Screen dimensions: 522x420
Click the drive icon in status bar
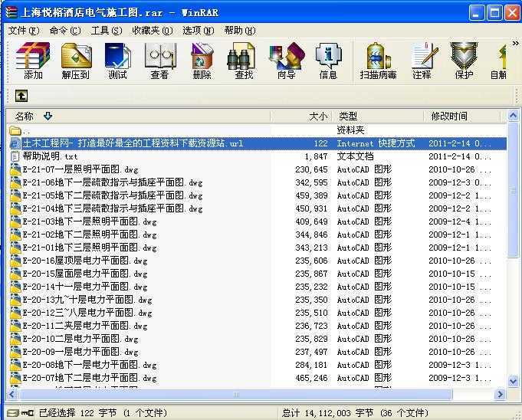(13, 413)
